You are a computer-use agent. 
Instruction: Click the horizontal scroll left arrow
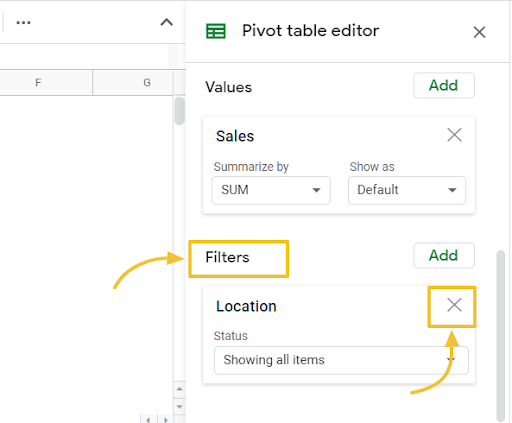(148, 419)
